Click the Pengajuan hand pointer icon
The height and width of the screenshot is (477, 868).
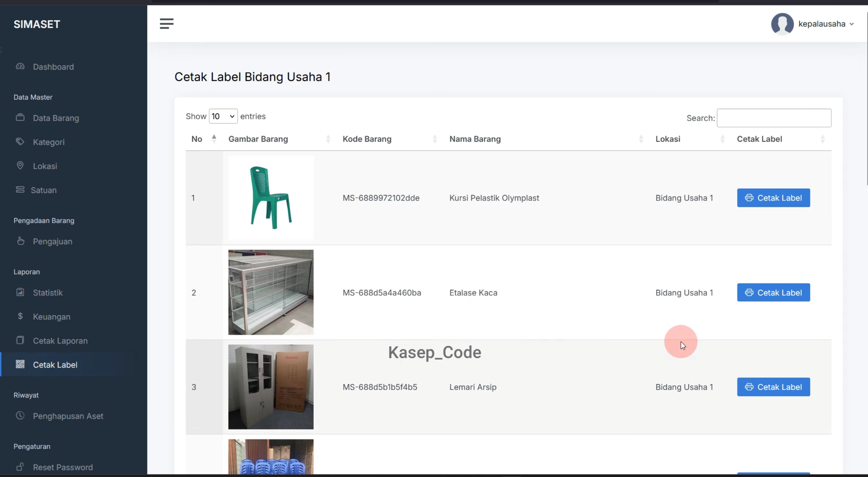pyautogui.click(x=20, y=241)
